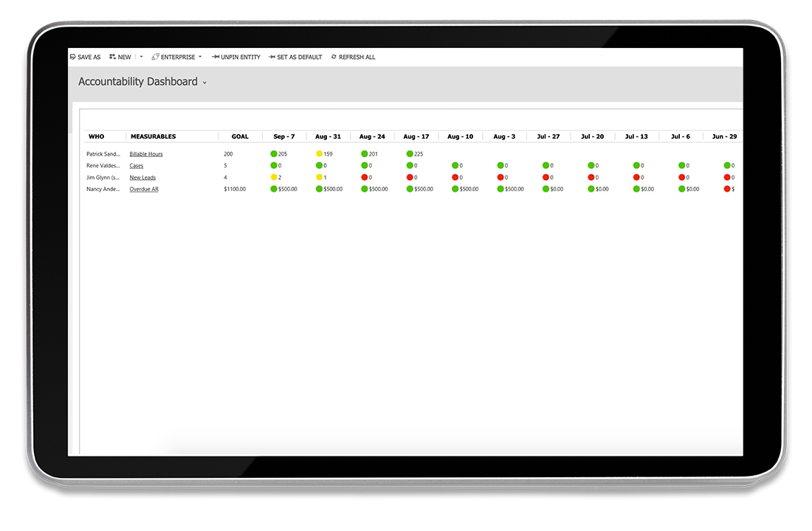
Task: Click the MEASURABLES column header
Action: click(154, 136)
